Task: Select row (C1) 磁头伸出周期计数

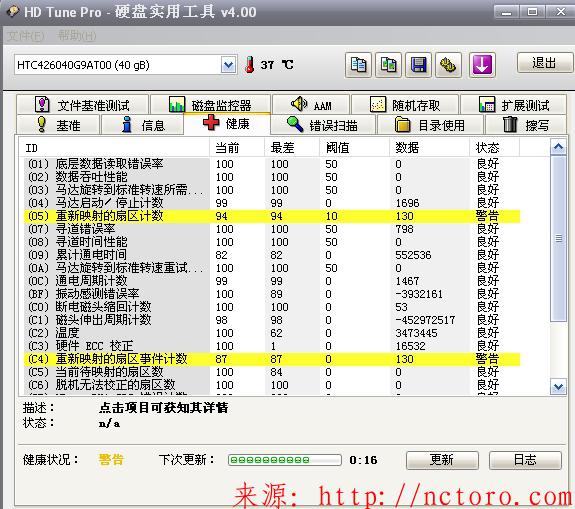Action: click(272, 320)
